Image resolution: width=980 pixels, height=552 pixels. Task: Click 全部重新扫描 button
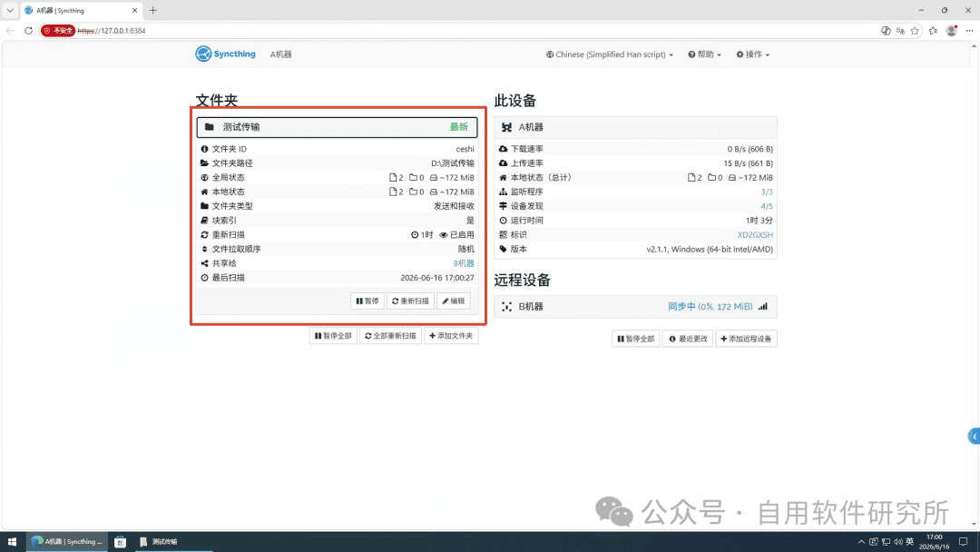(390, 336)
